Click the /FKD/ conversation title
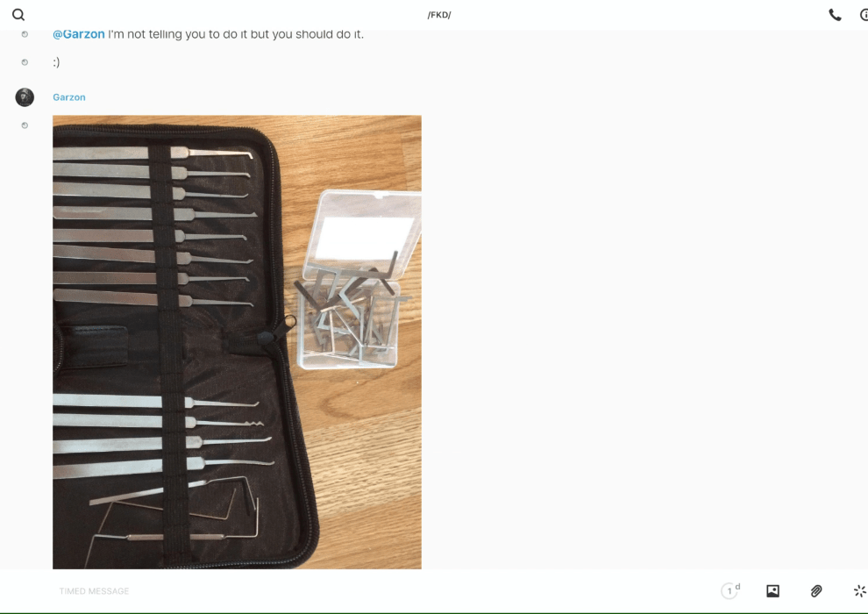Image resolution: width=868 pixels, height=614 pixels. point(439,15)
